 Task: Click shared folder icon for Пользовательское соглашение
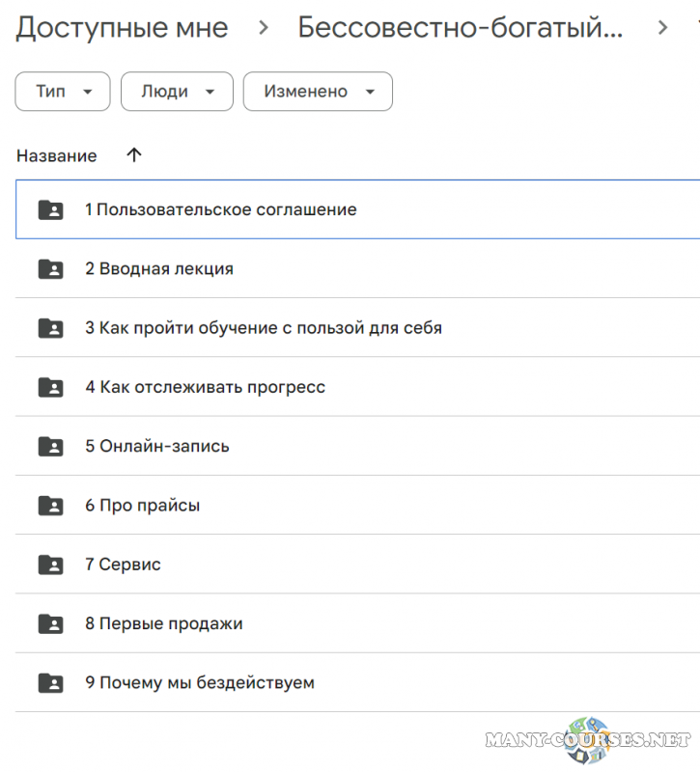pyautogui.click(x=50, y=209)
